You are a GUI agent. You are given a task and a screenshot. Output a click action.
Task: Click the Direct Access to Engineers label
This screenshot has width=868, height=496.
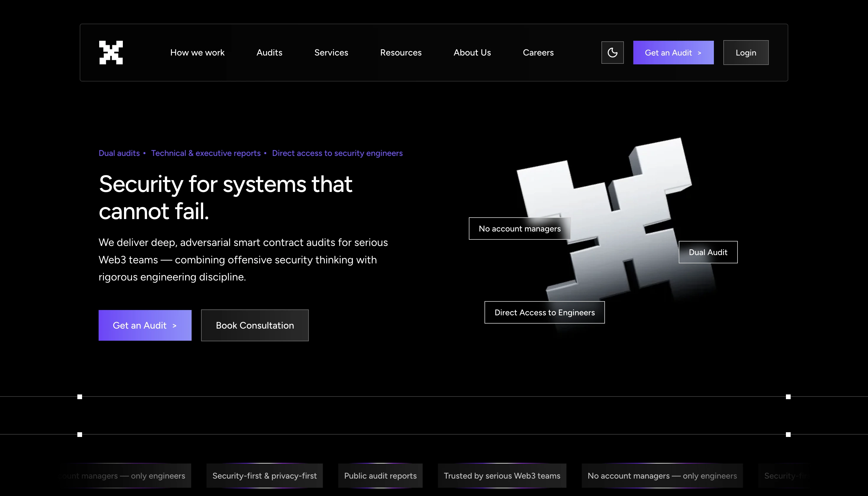544,312
